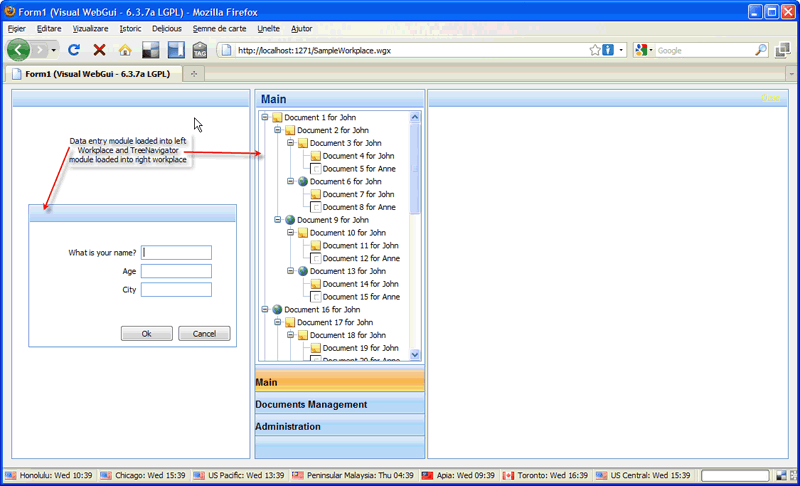The image size is (800, 486).
Task: Click 'Toronto: Wed 16:39' in status bar
Action: 552,475
